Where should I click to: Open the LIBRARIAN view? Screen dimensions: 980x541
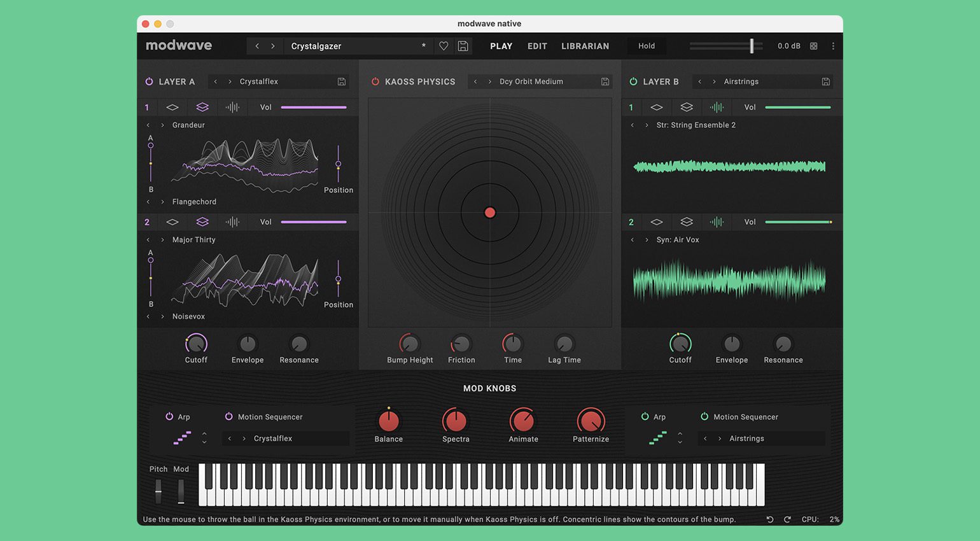585,46
